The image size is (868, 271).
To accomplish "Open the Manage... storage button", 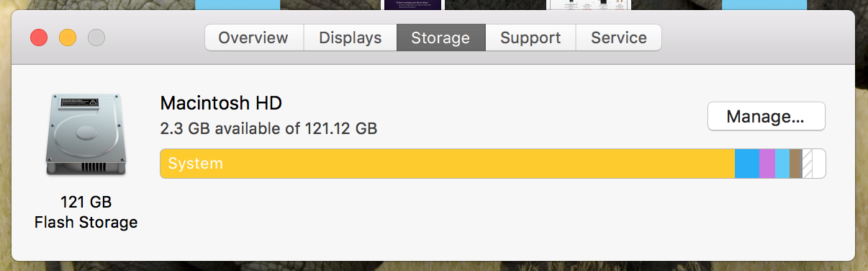I will 766,116.
